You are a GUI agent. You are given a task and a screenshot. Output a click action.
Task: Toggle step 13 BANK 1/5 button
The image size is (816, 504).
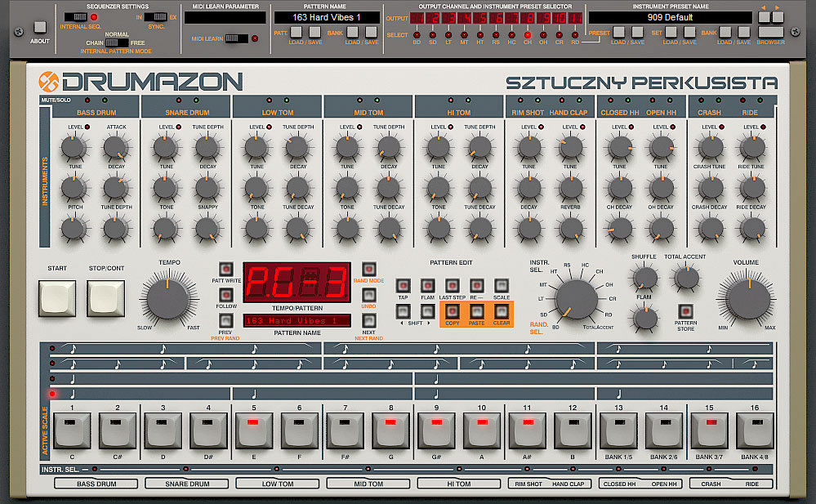[618, 430]
